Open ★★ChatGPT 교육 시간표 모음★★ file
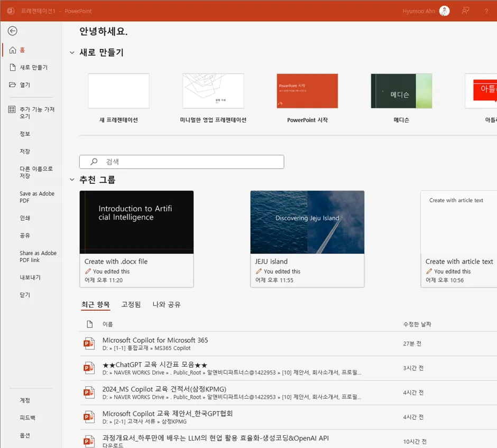Screen dimensions: 497x448 155,365
